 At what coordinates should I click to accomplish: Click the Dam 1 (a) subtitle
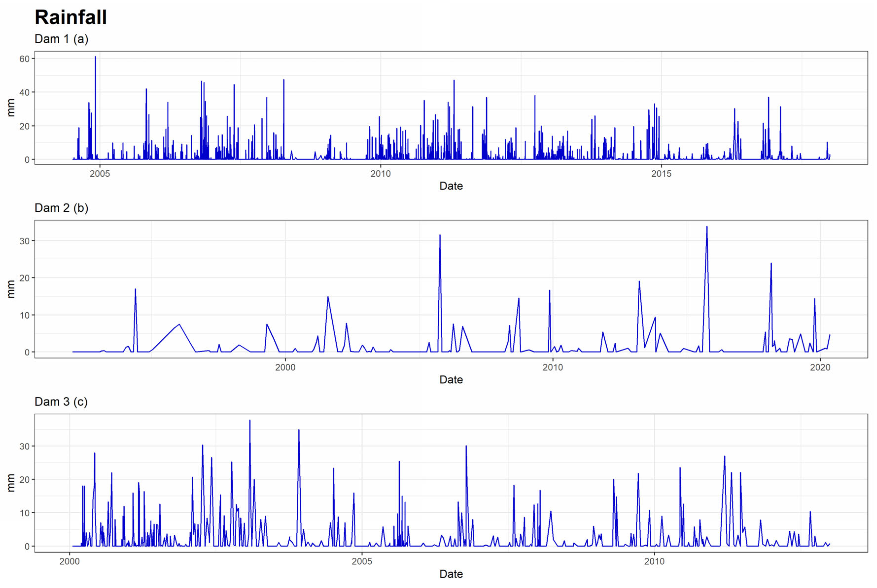pyautogui.click(x=61, y=39)
